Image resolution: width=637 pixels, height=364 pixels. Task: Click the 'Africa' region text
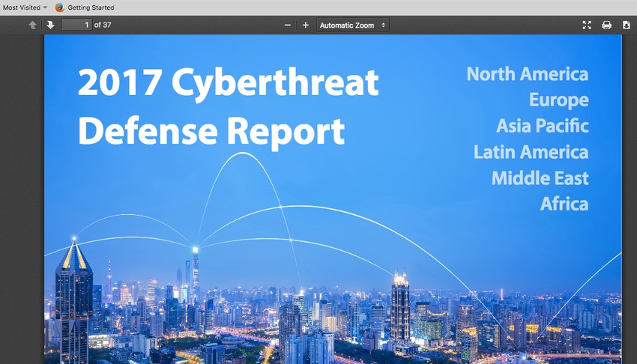click(564, 204)
